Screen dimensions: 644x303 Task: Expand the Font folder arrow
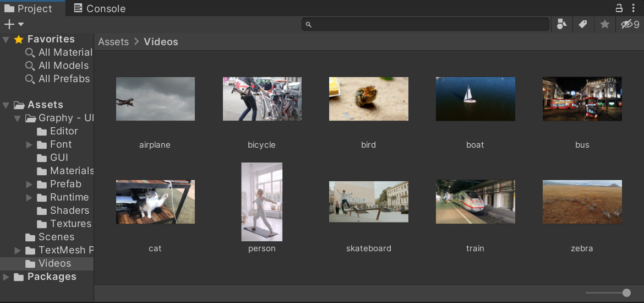click(x=29, y=145)
